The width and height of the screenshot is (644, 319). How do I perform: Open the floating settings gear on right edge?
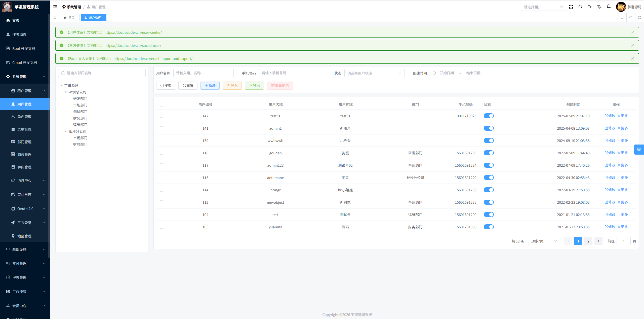(639, 149)
